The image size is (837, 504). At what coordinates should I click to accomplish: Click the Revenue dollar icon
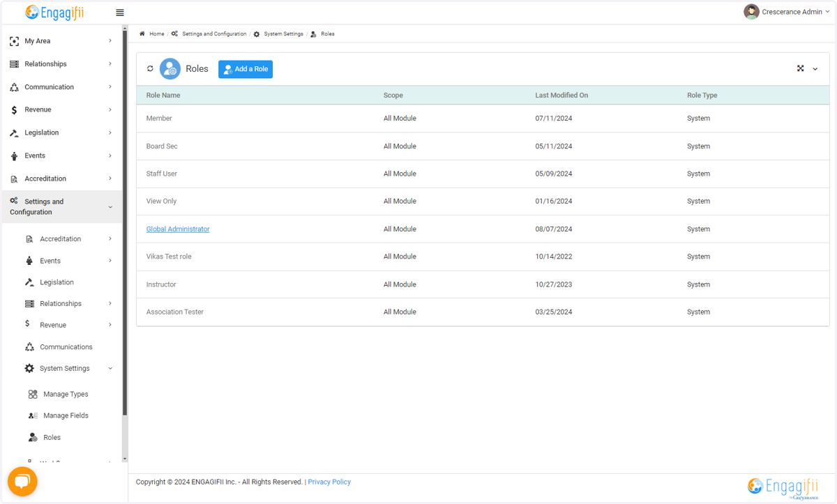pos(14,110)
